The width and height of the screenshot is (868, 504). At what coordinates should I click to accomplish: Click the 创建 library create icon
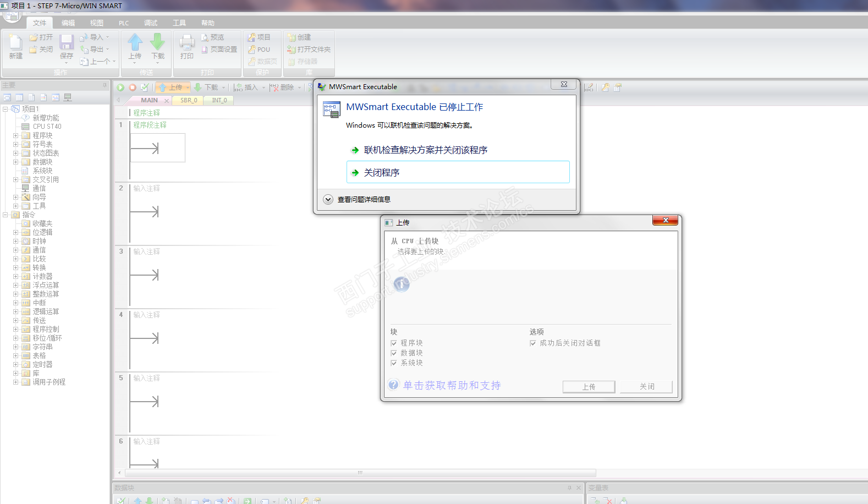click(292, 37)
